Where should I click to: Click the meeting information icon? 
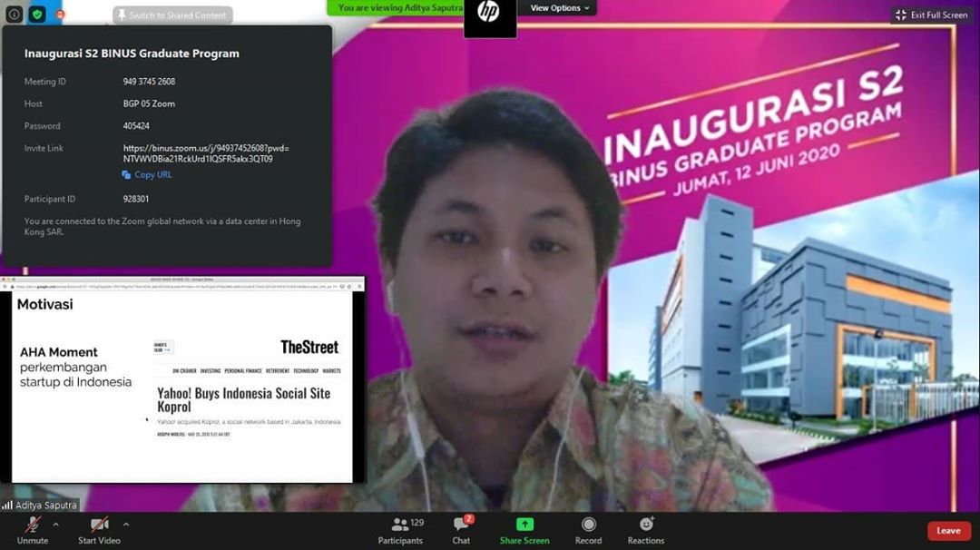14,15
